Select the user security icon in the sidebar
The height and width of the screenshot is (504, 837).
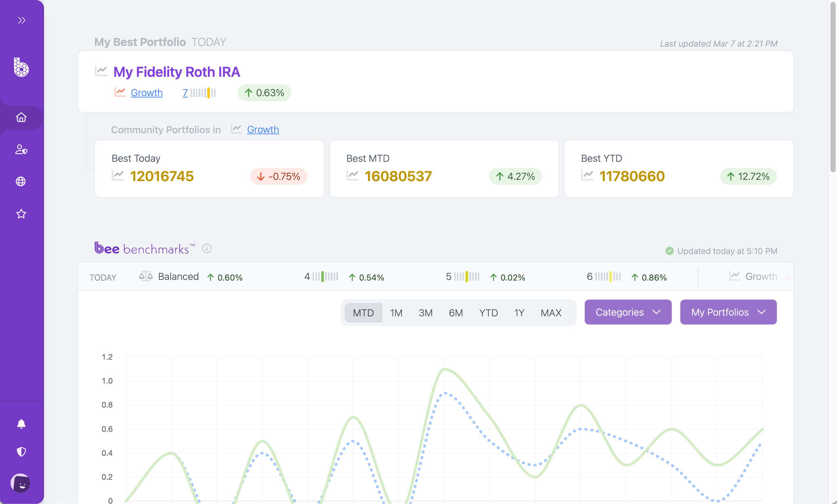pos(21,150)
